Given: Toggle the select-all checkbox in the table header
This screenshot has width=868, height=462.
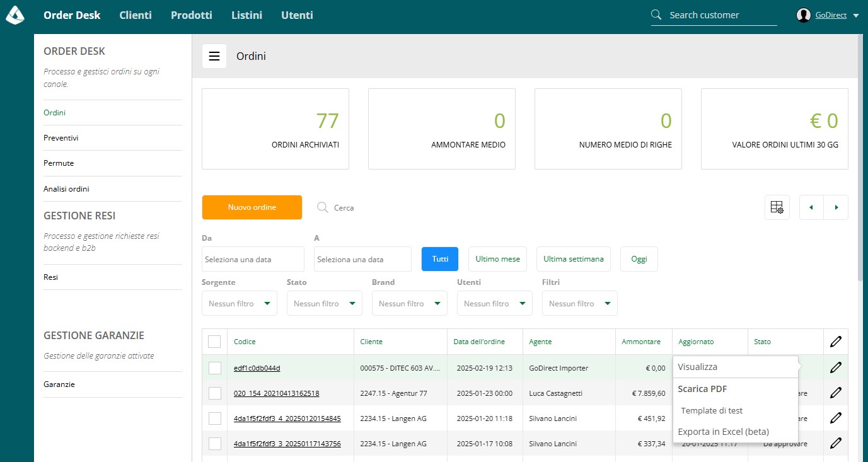Looking at the screenshot, I should [x=214, y=342].
